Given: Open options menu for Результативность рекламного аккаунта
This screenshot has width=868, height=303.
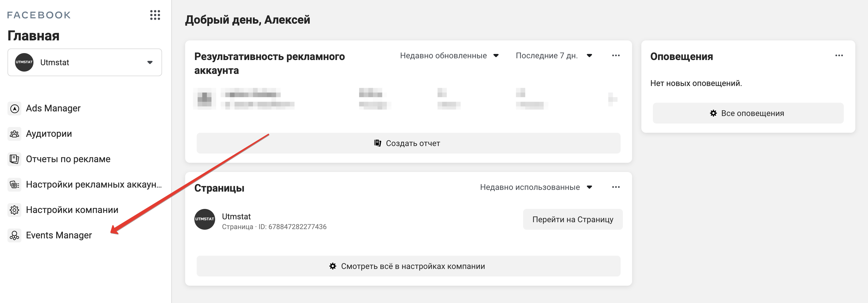Looking at the screenshot, I should (x=616, y=55).
